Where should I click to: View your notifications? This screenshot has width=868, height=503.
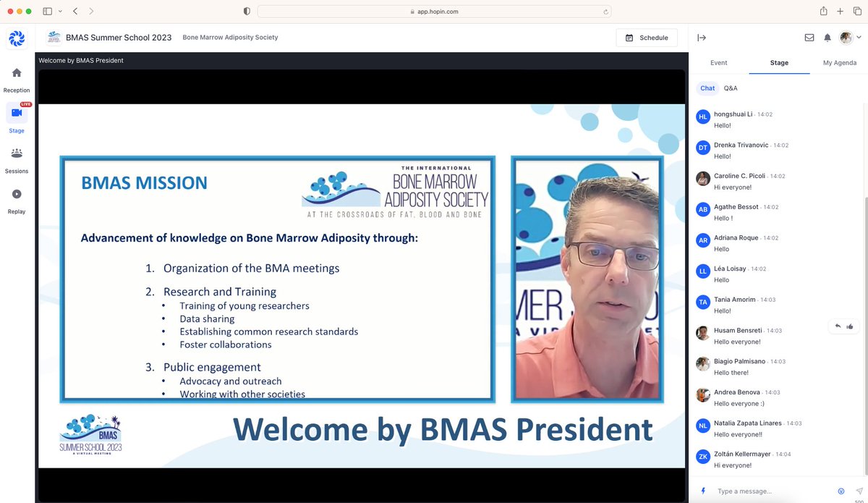827,37
